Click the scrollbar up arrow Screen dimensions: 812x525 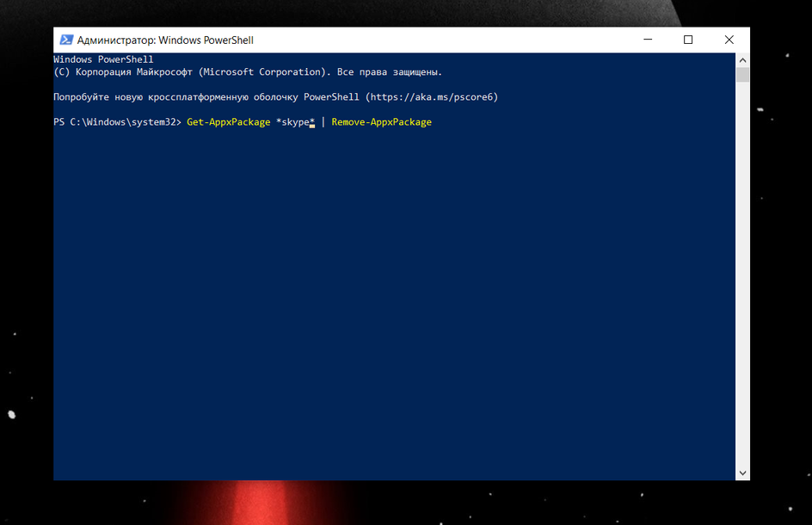tap(742, 60)
